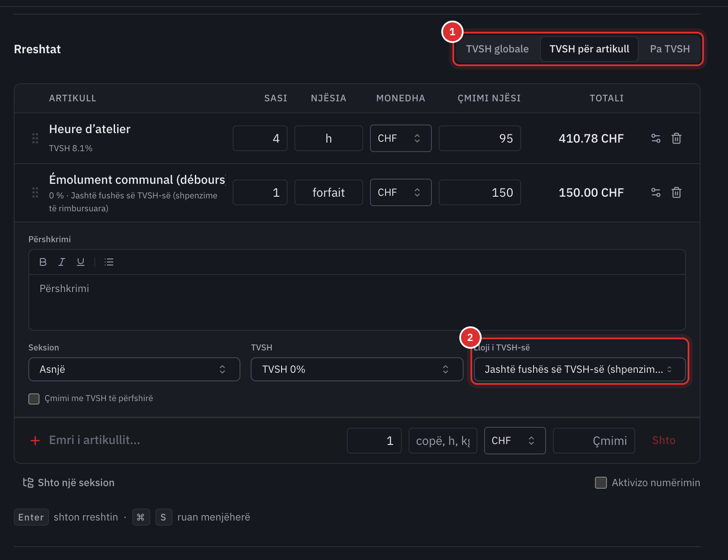This screenshot has height=560, width=728.
Task: Edit quantity field in new article row
Action: (x=374, y=441)
